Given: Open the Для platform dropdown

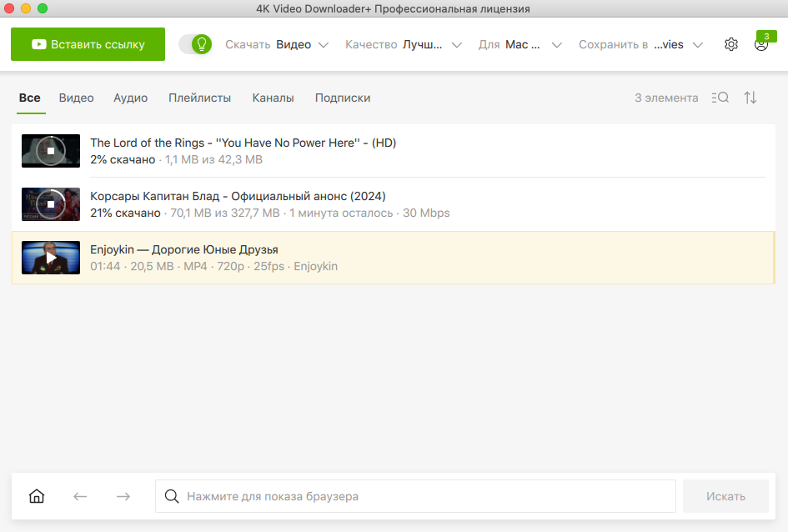Looking at the screenshot, I should (x=520, y=45).
